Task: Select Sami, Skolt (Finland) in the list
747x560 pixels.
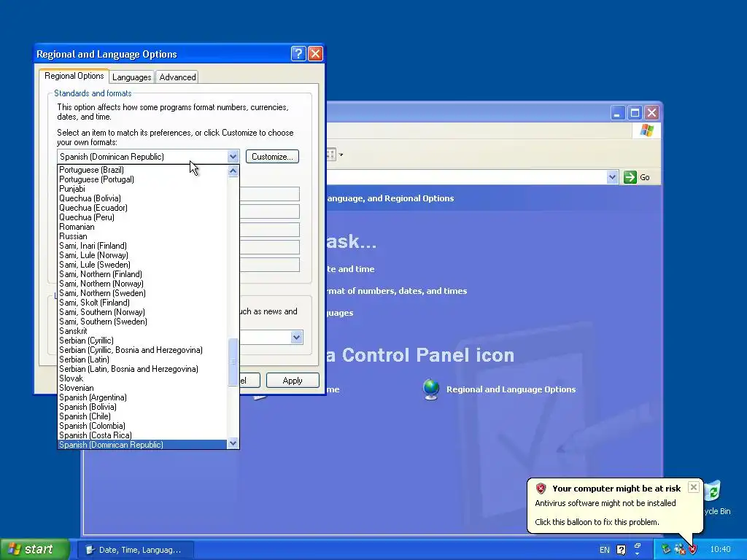Action: (x=142, y=303)
